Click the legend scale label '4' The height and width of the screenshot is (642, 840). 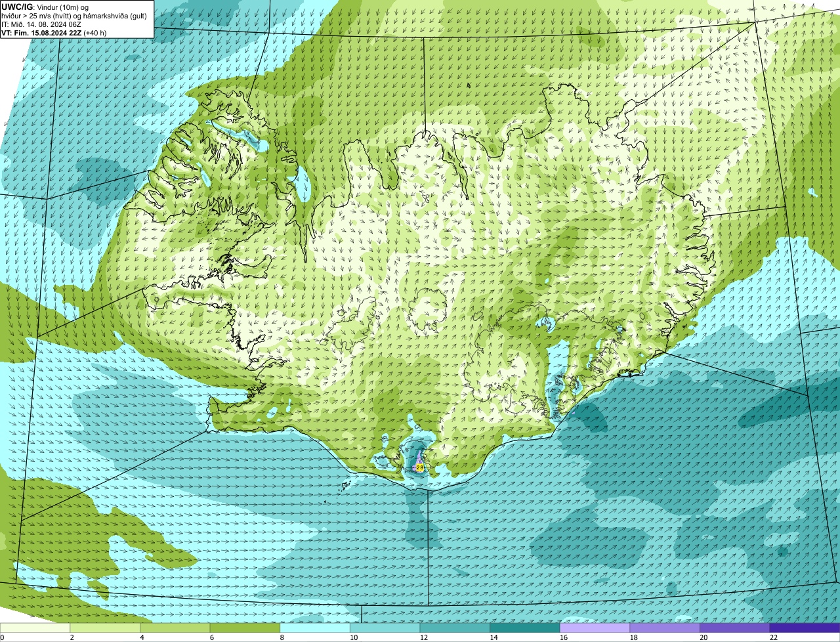[x=142, y=637]
